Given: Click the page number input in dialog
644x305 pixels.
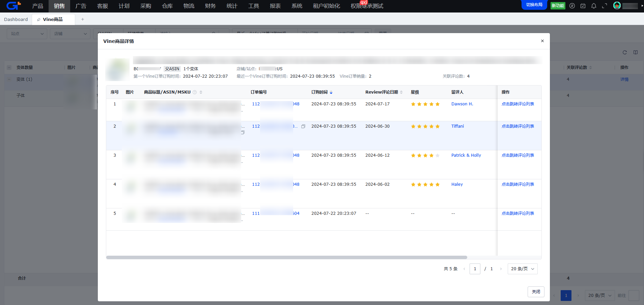Looking at the screenshot, I should (475, 269).
